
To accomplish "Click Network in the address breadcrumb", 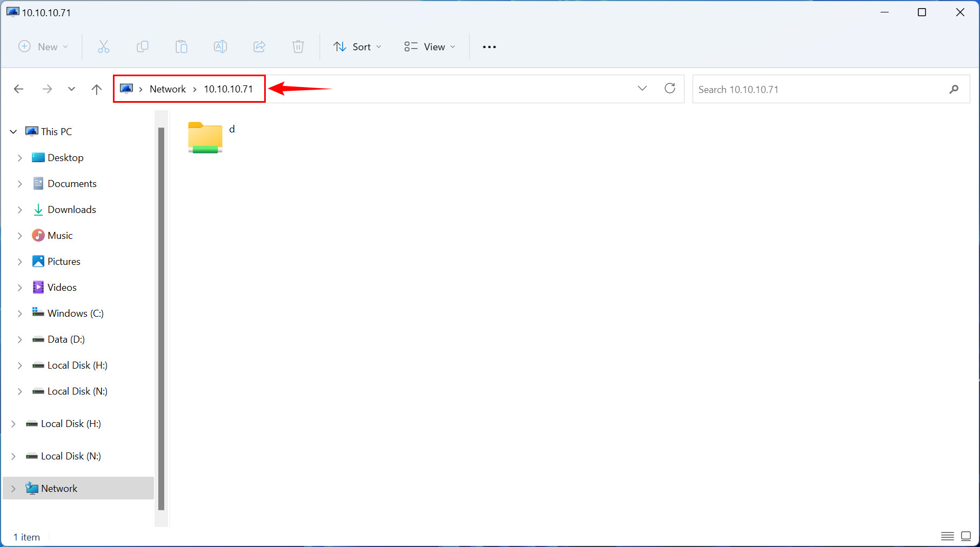I will coord(167,89).
